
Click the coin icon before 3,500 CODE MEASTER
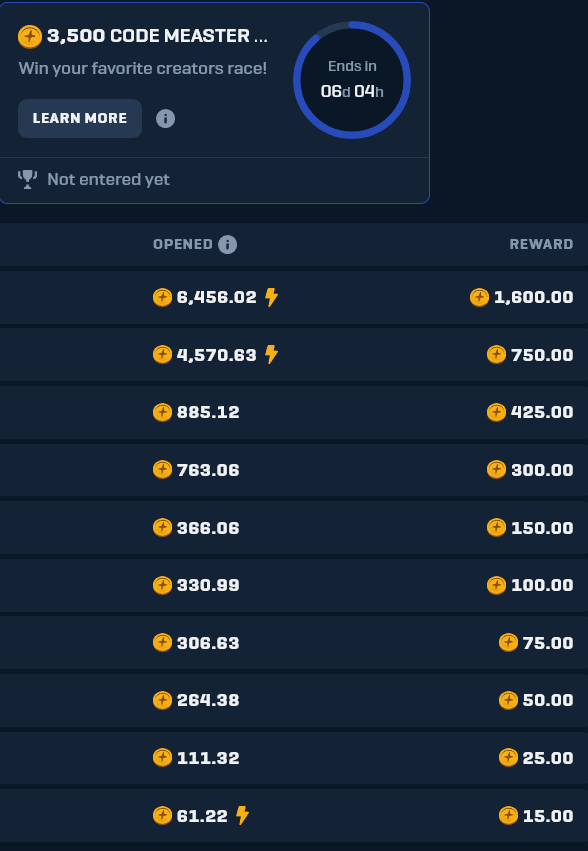click(x=30, y=37)
